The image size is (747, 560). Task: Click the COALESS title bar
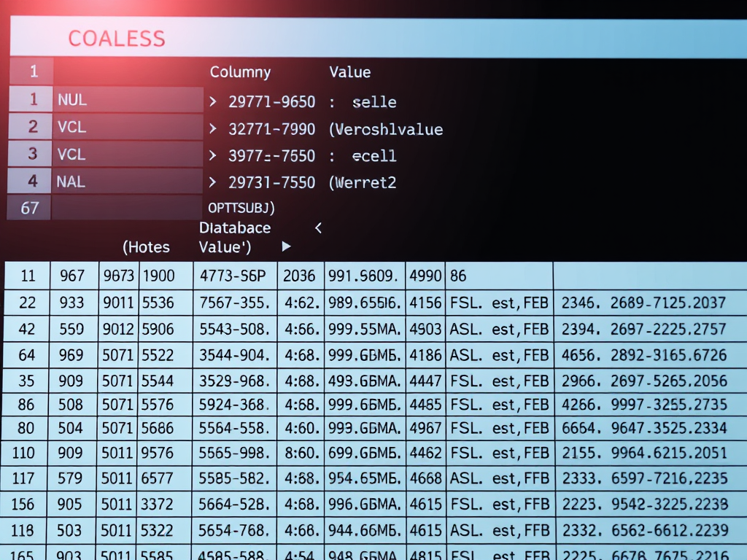117,38
